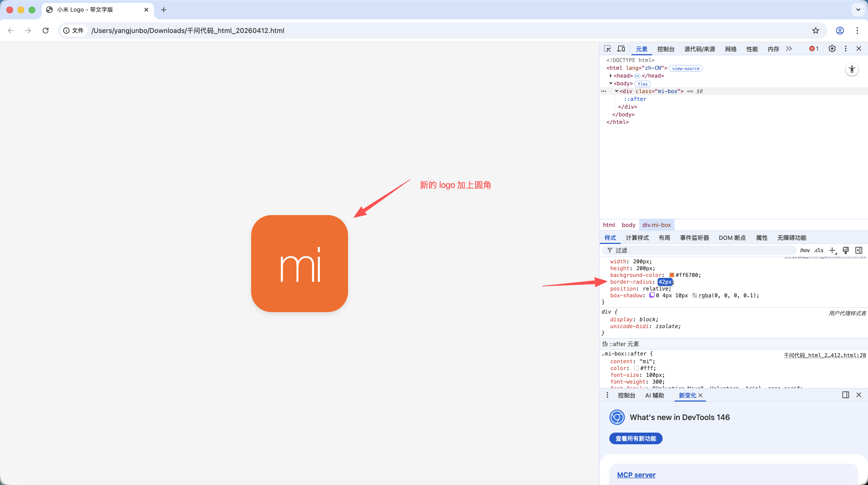Click the #ff6700 background color swatch
Screen dimensions: 868x485
672,275
